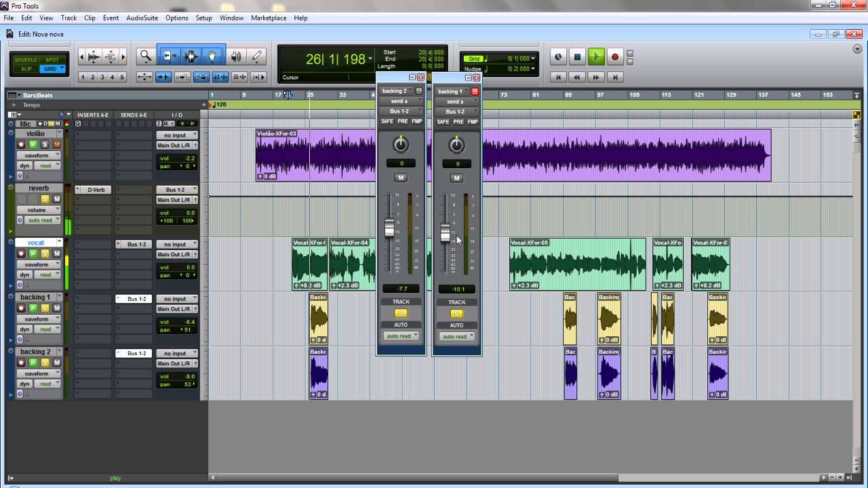Stop transport playback
This screenshot has width=868, height=488.
click(x=577, y=57)
